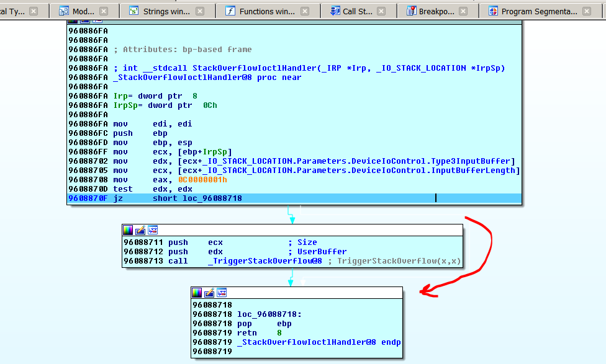This screenshot has height=364, width=606.
Task: Click the _TriggerStackOverflow@8 call target
Action: (265, 261)
